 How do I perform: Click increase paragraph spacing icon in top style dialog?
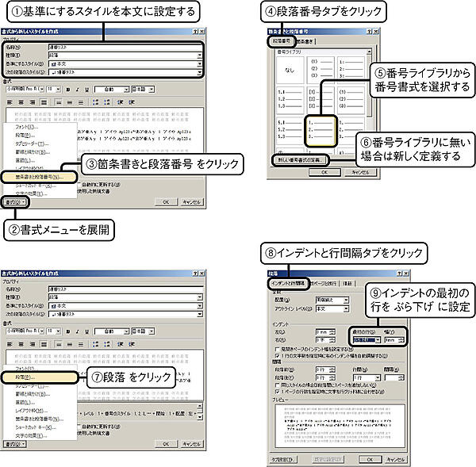(96, 102)
